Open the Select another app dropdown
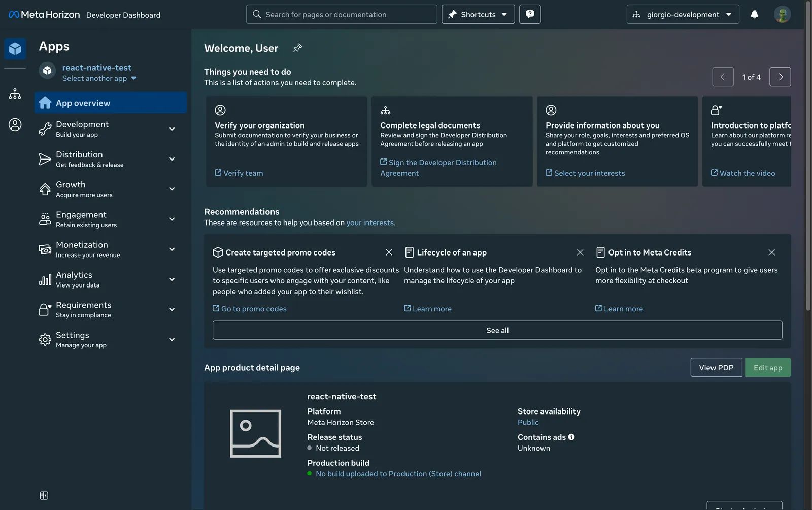812x510 pixels. click(x=99, y=78)
